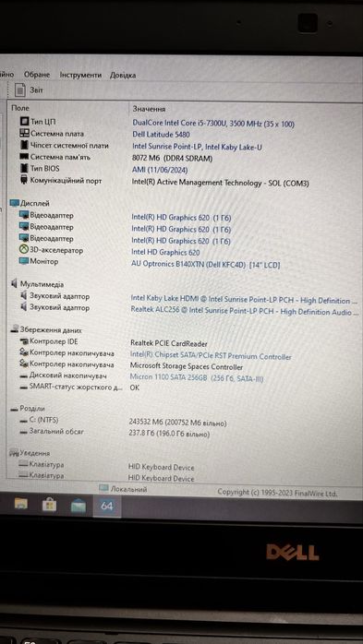
Task: Open the DualCore Intel Core i5-7300U link
Action: (x=213, y=124)
